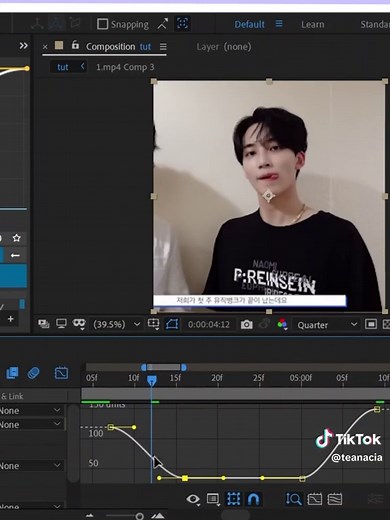Click the star icon in the left panel
The image size is (390, 520).
pyautogui.click(x=16, y=238)
